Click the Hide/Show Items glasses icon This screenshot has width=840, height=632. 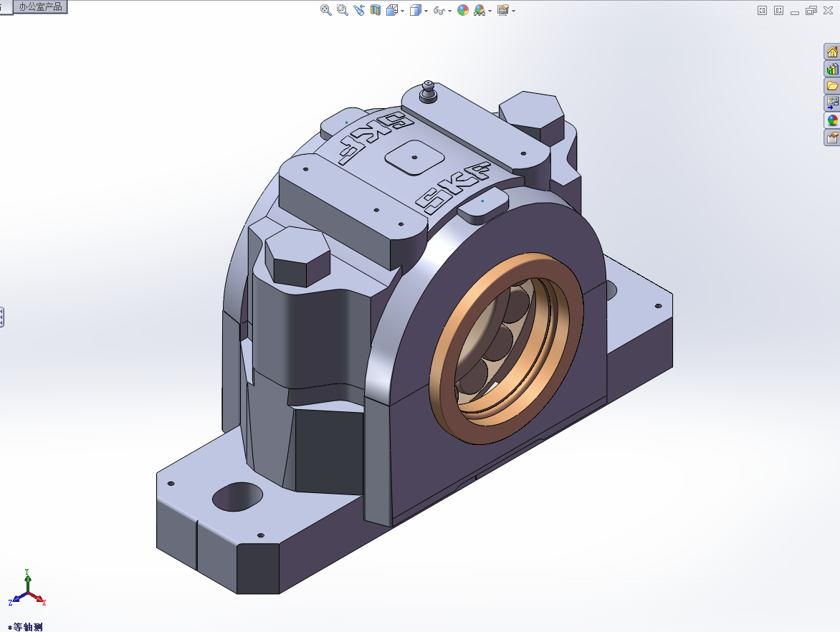coord(439,10)
